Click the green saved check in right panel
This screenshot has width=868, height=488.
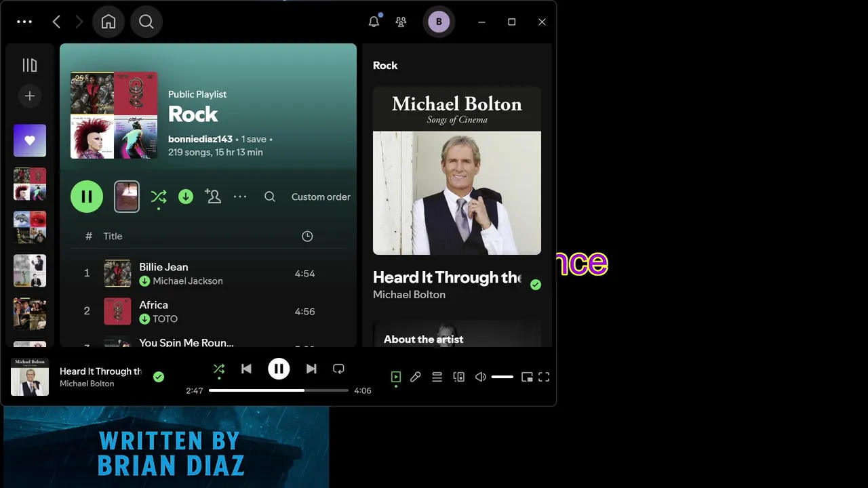536,285
